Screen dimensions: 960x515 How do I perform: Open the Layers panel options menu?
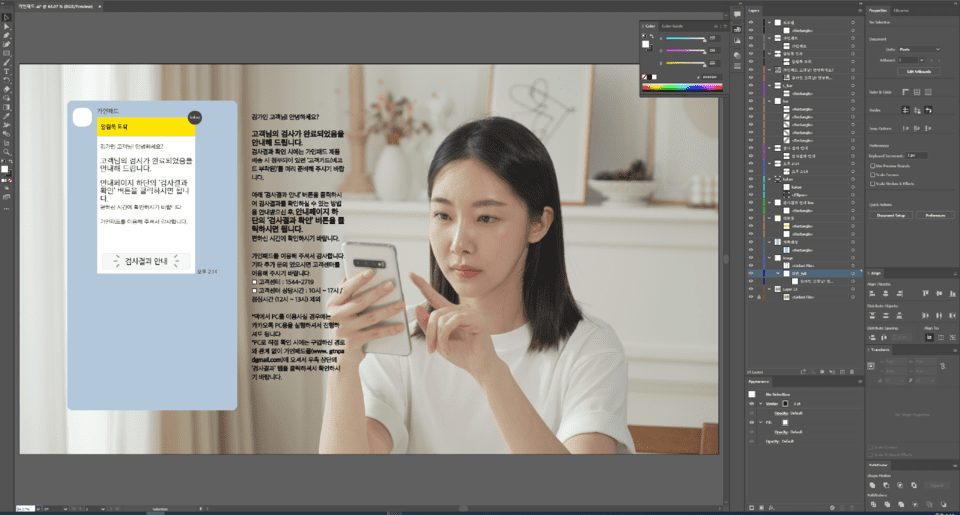[x=860, y=10]
